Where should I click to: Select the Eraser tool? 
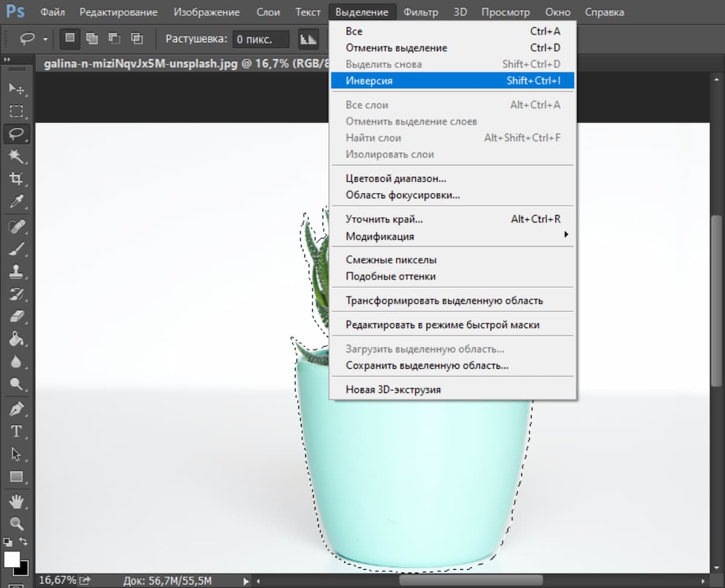pyautogui.click(x=17, y=317)
